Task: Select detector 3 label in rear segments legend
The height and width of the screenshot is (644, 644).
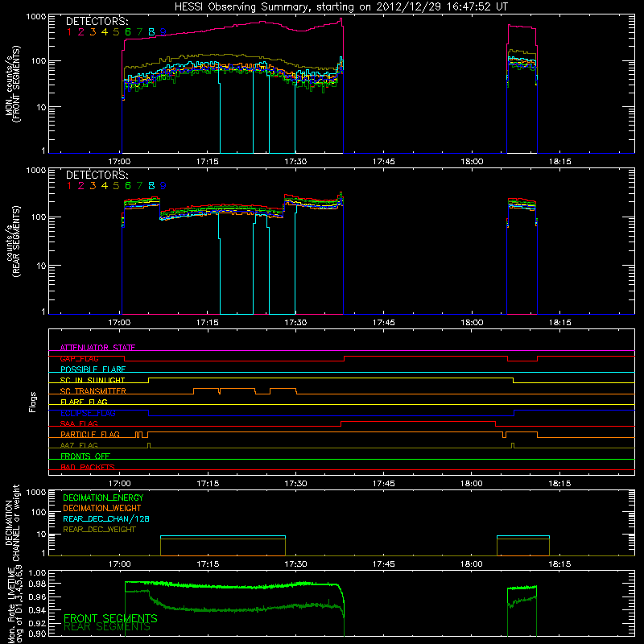Action: [x=93, y=186]
